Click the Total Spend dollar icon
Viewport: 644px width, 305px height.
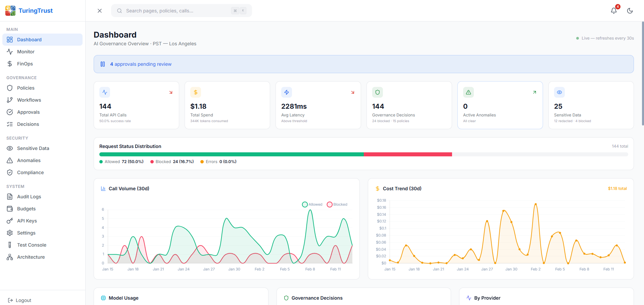(x=195, y=92)
